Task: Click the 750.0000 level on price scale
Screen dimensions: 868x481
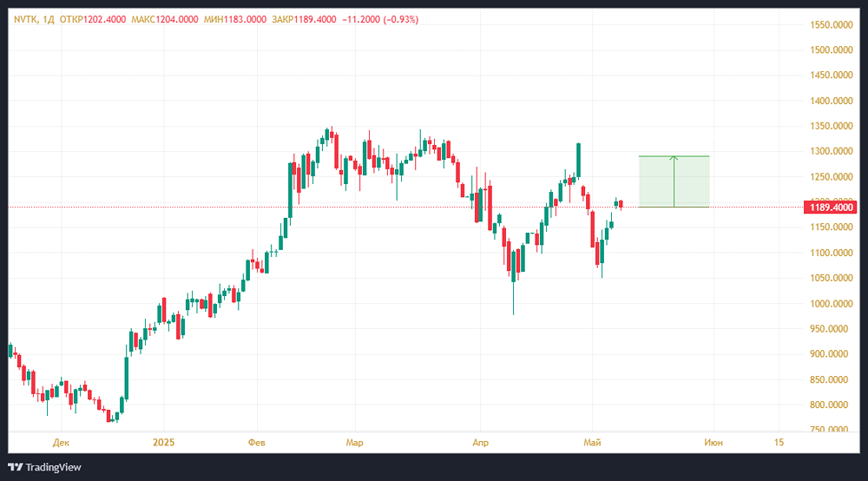Action: click(832, 431)
